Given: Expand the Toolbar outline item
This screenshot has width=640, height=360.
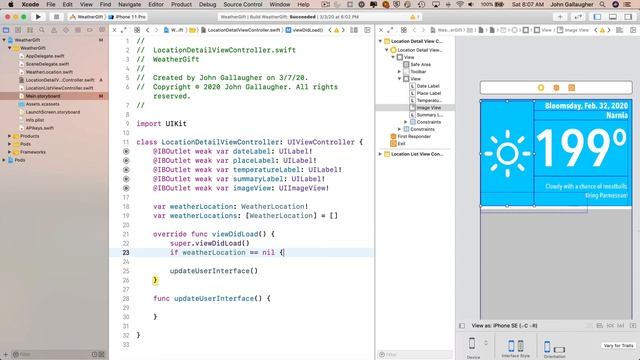Looking at the screenshot, I should point(399,71).
